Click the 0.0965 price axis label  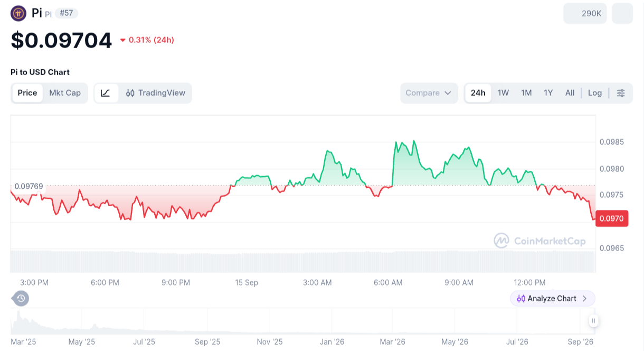pos(611,248)
